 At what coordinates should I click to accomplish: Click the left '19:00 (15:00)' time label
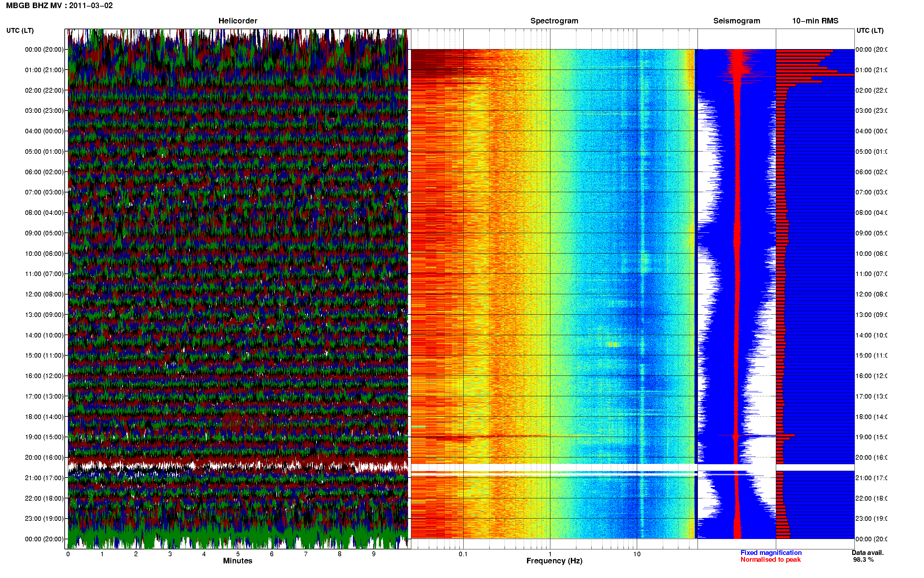(x=44, y=437)
